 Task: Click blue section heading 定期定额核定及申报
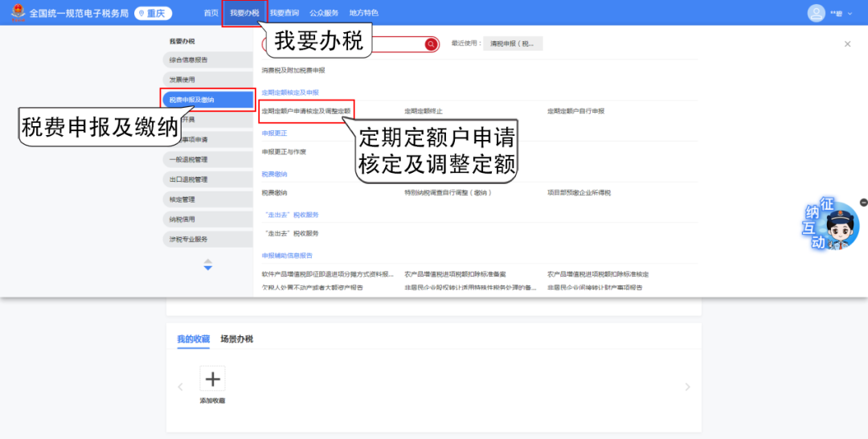[x=290, y=92]
